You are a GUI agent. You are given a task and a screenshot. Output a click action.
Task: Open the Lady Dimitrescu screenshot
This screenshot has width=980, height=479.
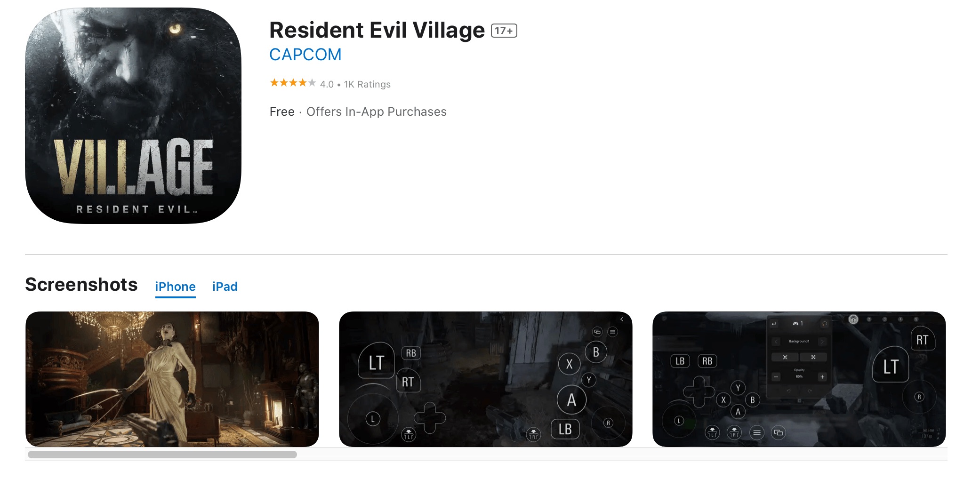pos(172,379)
